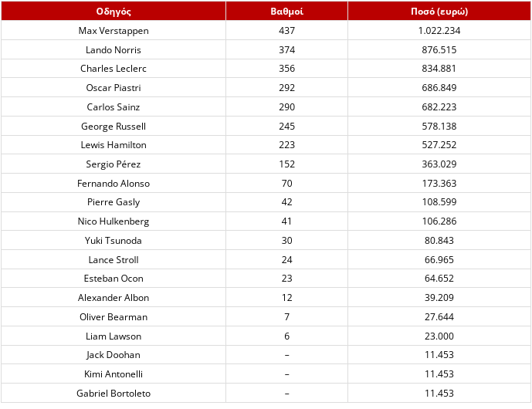The height and width of the screenshot is (409, 532).
Task: Click Charles Leclerc's points value 356
Action: (286, 69)
